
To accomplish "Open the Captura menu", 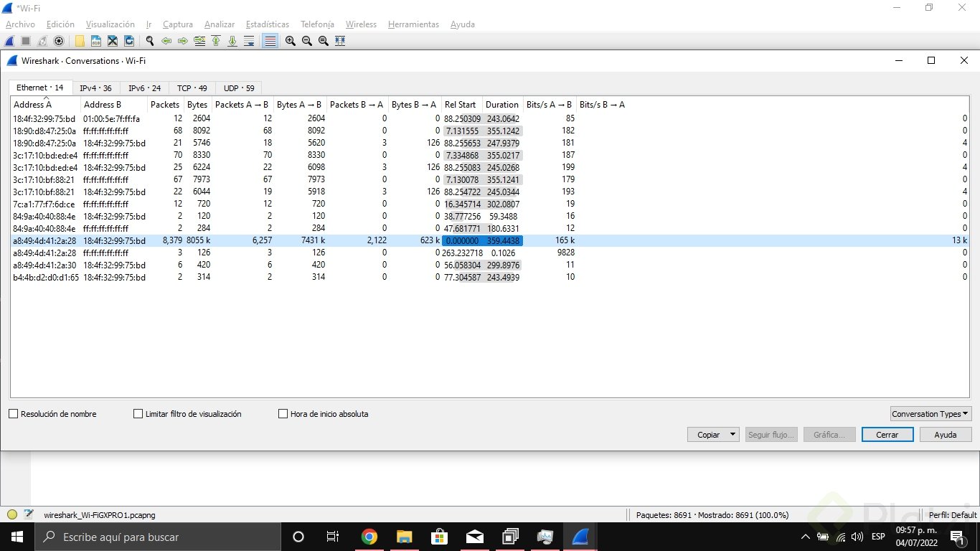I will [178, 24].
